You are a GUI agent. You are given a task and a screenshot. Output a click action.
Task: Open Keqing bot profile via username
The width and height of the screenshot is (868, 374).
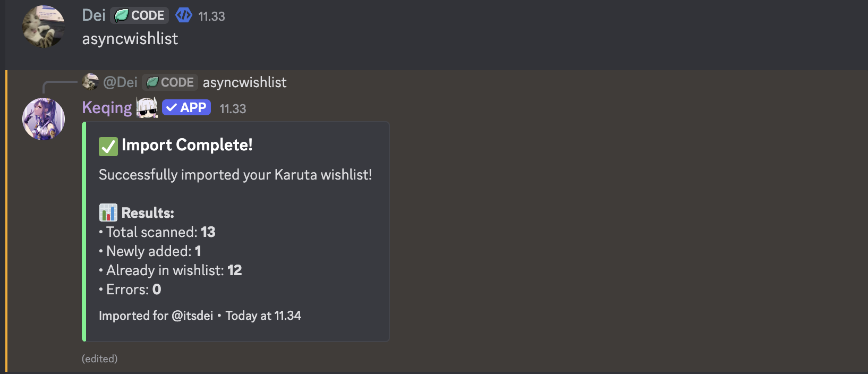click(107, 108)
